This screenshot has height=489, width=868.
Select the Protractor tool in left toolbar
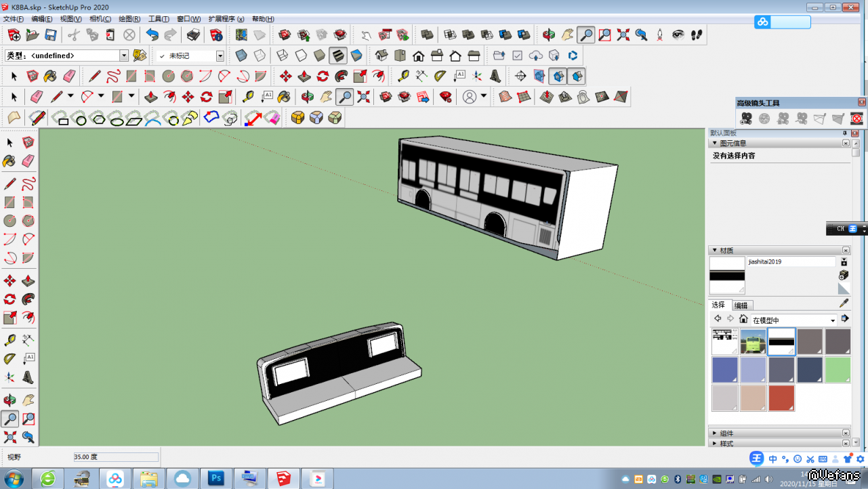[9, 358]
